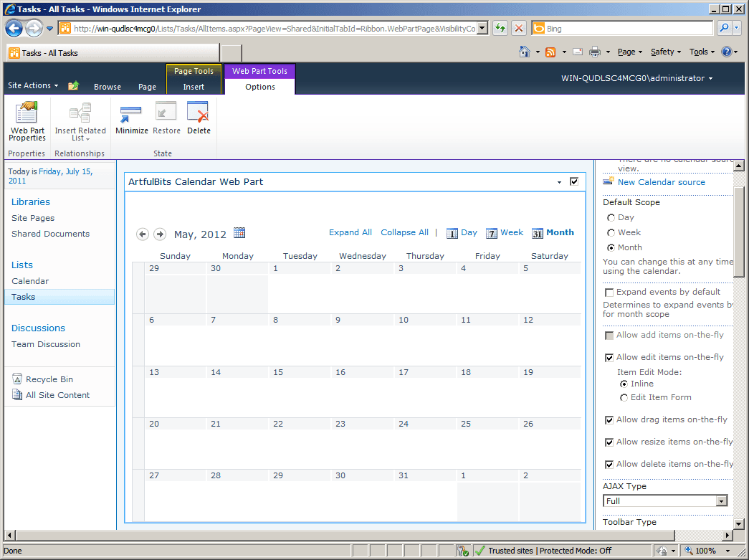
Task: Toggle Allow delete items on-the-fly
Action: pos(609,465)
